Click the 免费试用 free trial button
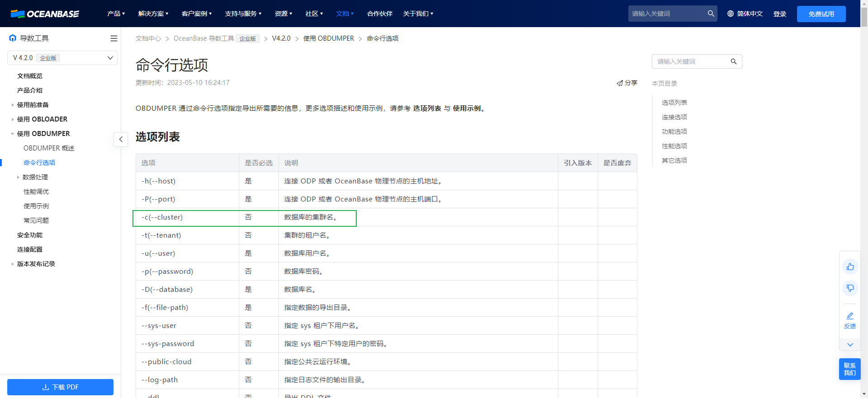This screenshot has width=868, height=398. pyautogui.click(x=821, y=14)
